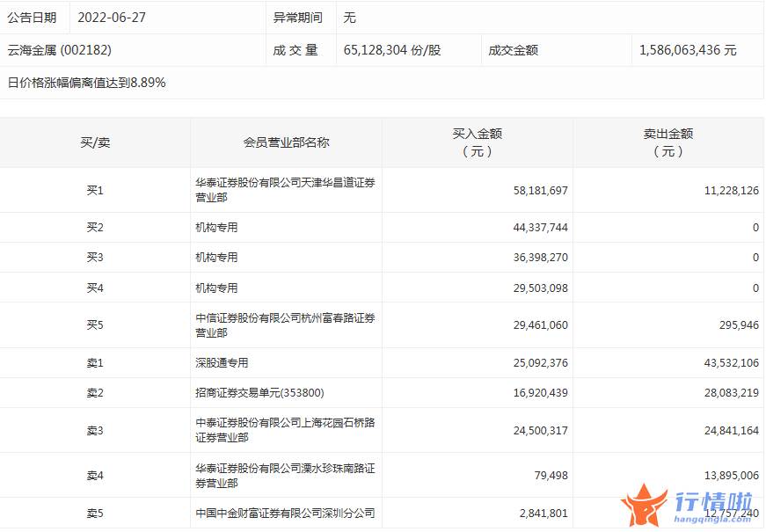Click 招商证券交易单元(353800) entry
766x532 pixels.
pos(260,392)
